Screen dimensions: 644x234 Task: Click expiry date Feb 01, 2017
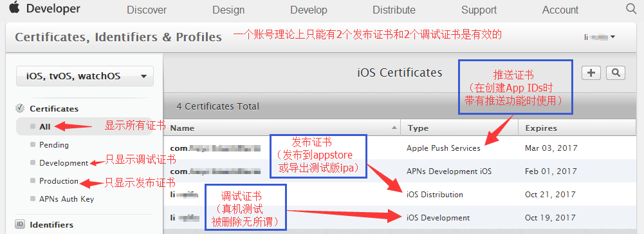point(551,171)
